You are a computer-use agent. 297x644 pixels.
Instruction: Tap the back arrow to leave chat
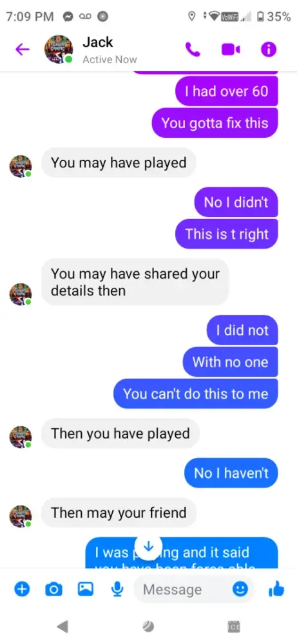23,50
